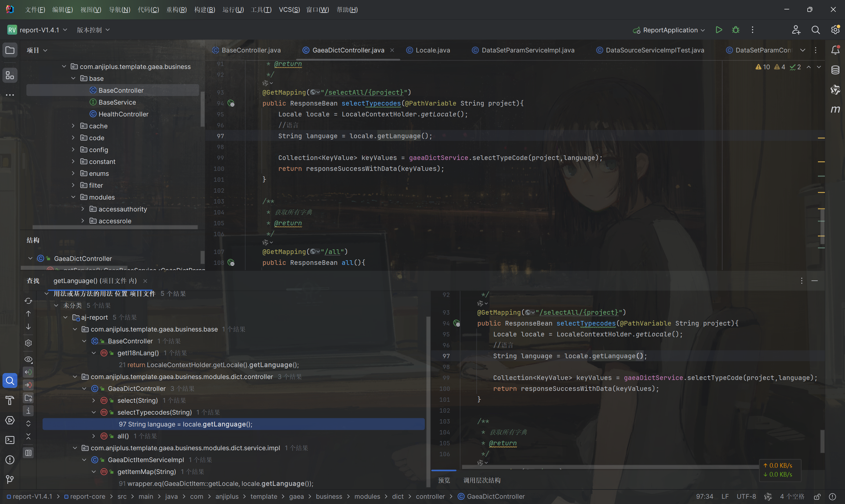The height and width of the screenshot is (504, 845).
Task: Open IDE settings gear icon
Action: pos(835,30)
